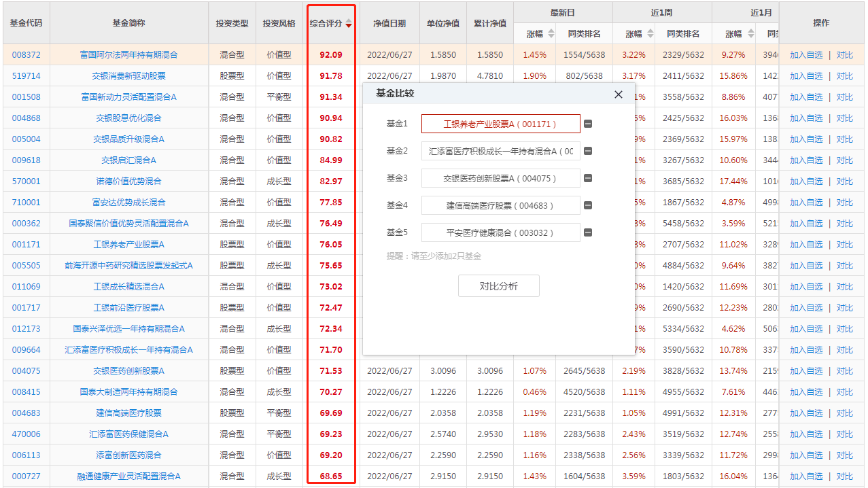Screen dimensions: 868x488
Task: Open fund 富国新动力灵活配置混合A
Action: (128, 97)
